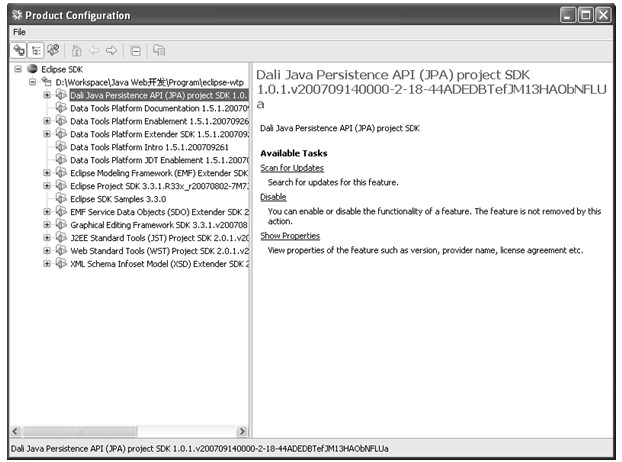Expand the Dali Java Persistence API node
Image resolution: width=622 pixels, height=462 pixels.
[47, 95]
